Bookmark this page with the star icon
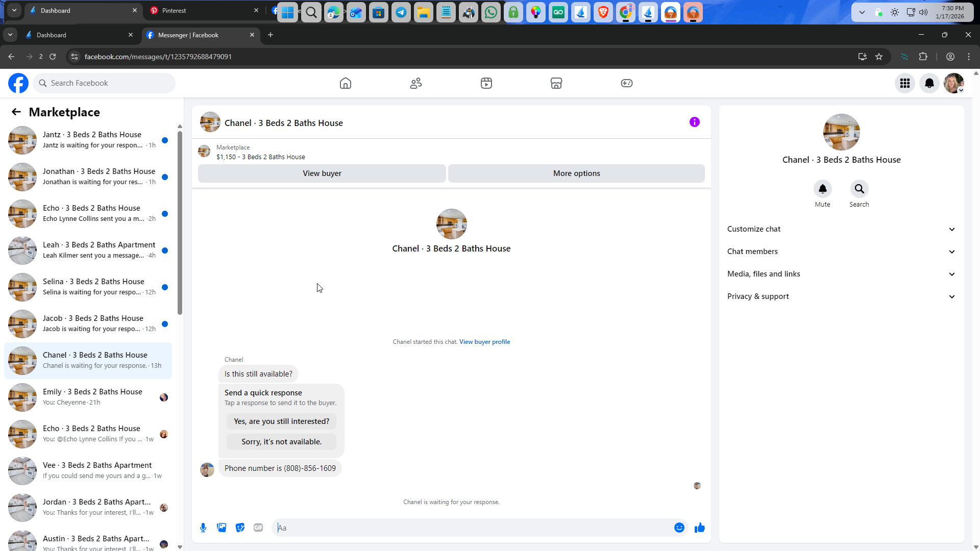The height and width of the screenshot is (551, 980). (879, 57)
